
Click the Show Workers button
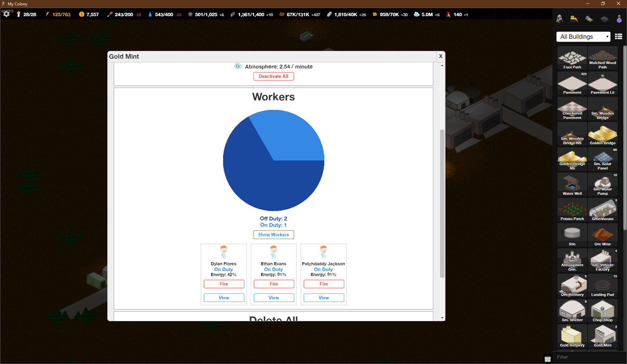click(x=274, y=235)
